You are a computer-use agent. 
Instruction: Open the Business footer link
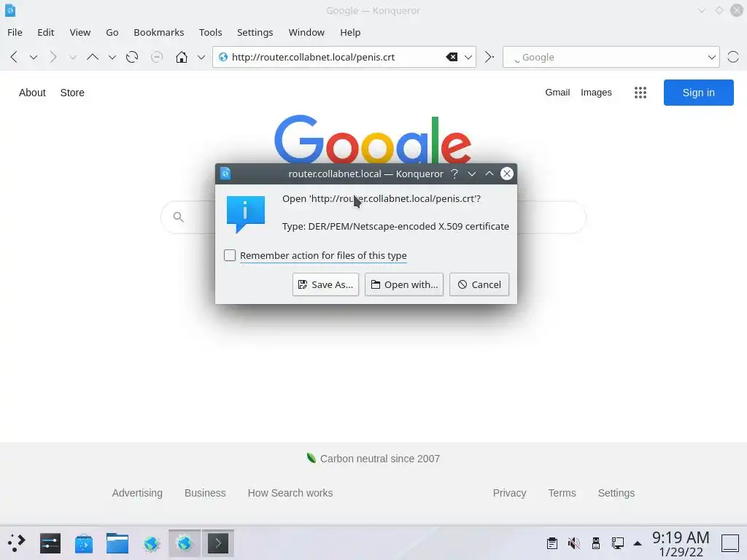(x=205, y=493)
